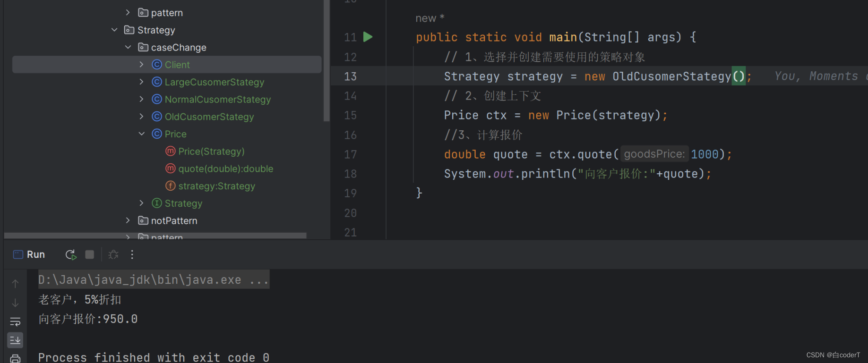Toggle scroll to end of console
Screen dimensions: 868x363
[15, 340]
